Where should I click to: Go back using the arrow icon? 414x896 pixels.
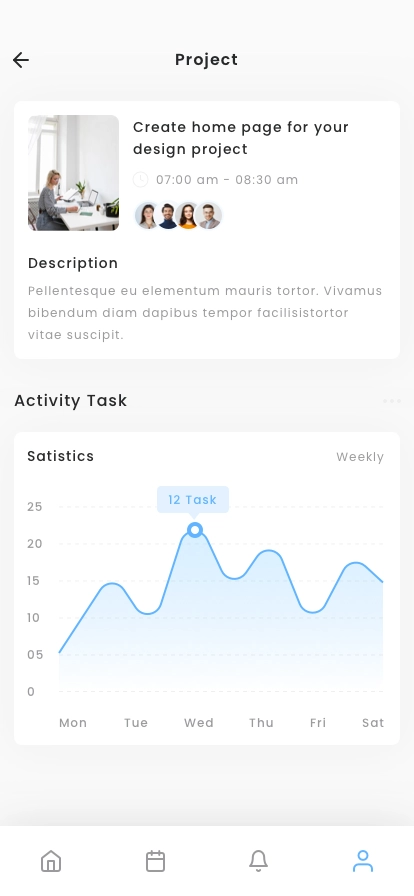21,60
